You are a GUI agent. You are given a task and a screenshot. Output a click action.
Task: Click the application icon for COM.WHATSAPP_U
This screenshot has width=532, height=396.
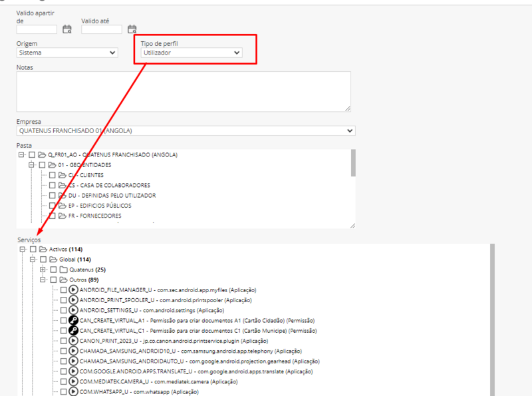pyautogui.click(x=72, y=392)
